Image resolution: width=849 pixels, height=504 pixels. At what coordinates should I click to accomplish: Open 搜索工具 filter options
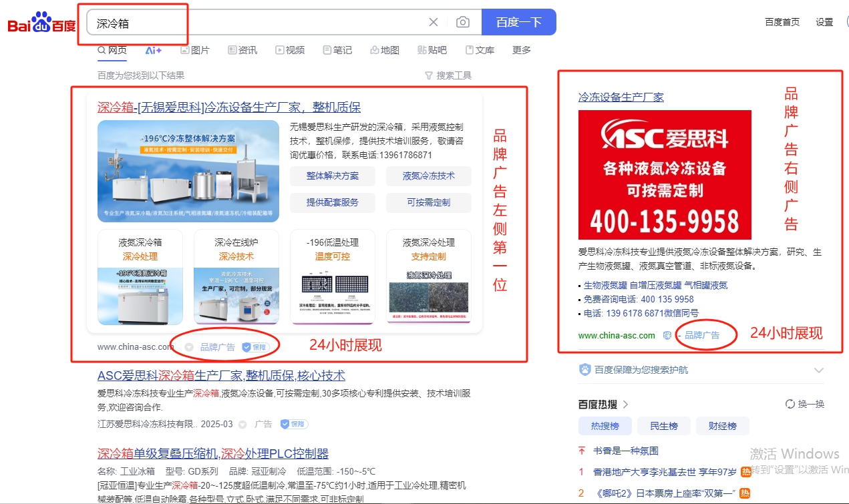(x=448, y=75)
